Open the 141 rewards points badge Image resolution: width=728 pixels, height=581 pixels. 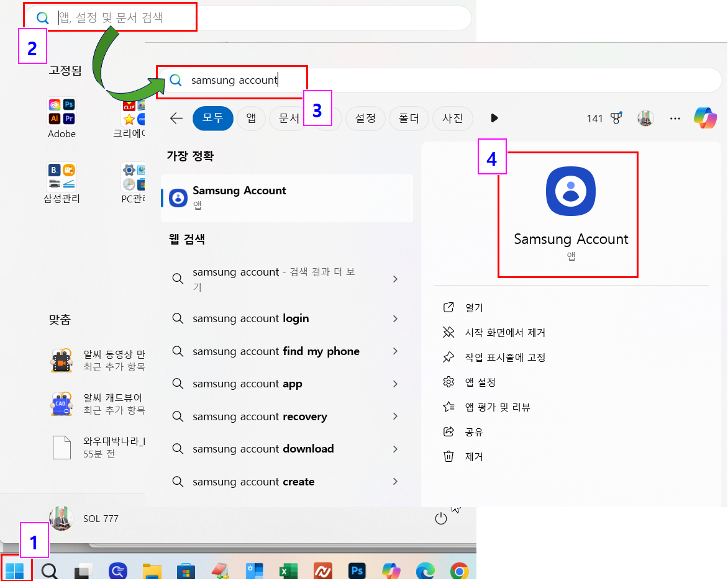point(604,119)
